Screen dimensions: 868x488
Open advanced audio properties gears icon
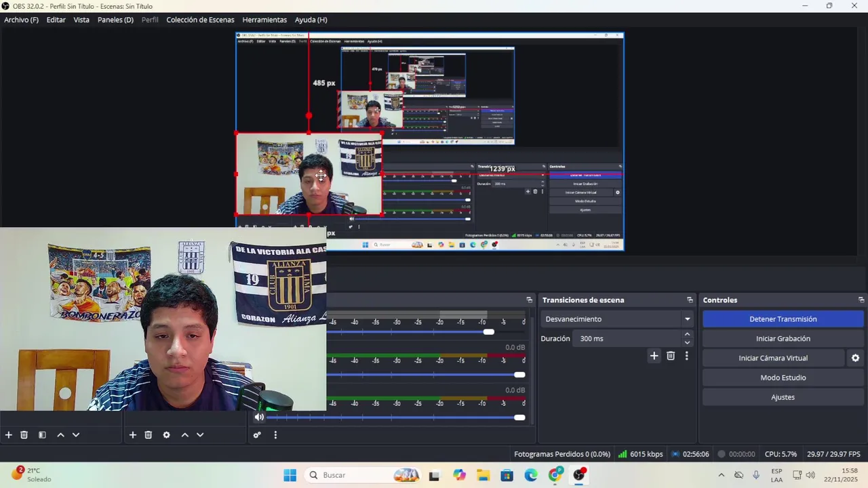(257, 435)
